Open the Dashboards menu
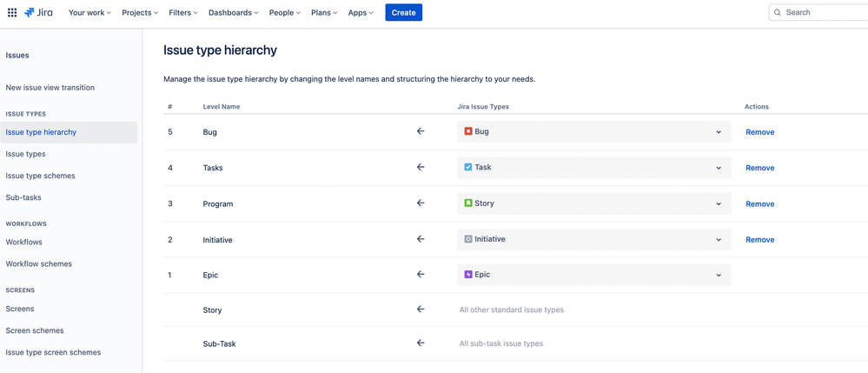 click(233, 13)
